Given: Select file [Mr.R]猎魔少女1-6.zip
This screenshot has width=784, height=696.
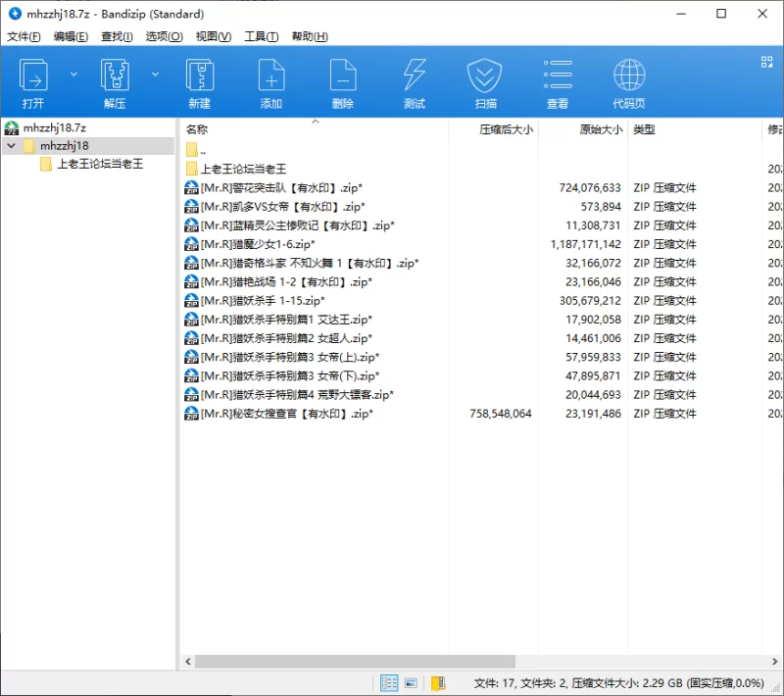Looking at the screenshot, I should [258, 244].
